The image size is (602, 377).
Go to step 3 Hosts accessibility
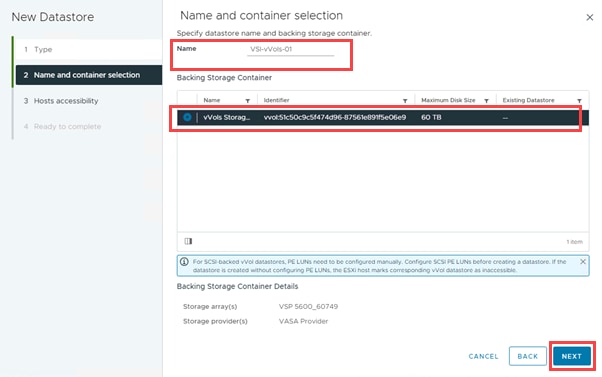click(x=88, y=101)
